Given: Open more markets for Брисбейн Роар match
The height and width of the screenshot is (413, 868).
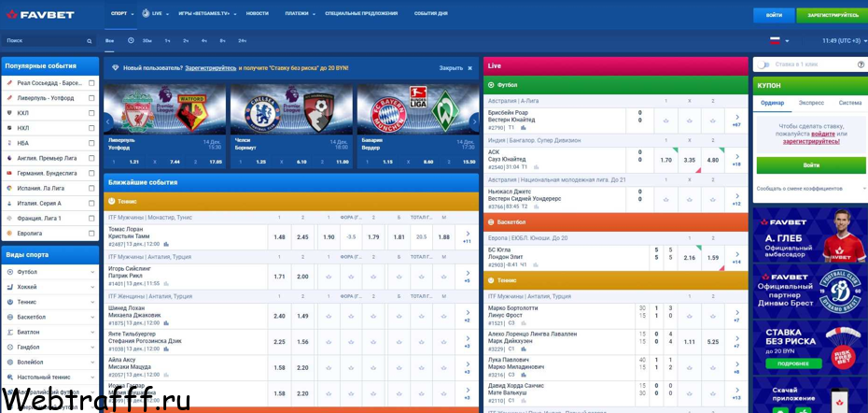Looking at the screenshot, I should click(736, 121).
